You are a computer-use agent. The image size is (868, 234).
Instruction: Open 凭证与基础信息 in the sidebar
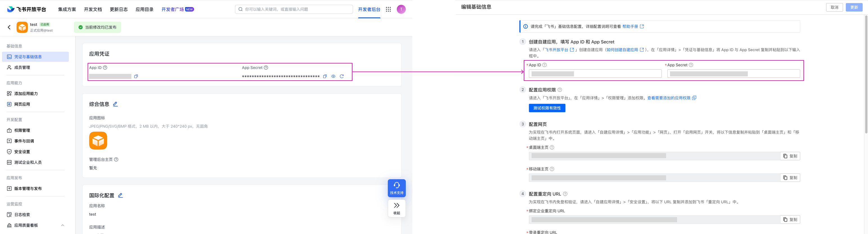[x=35, y=57]
